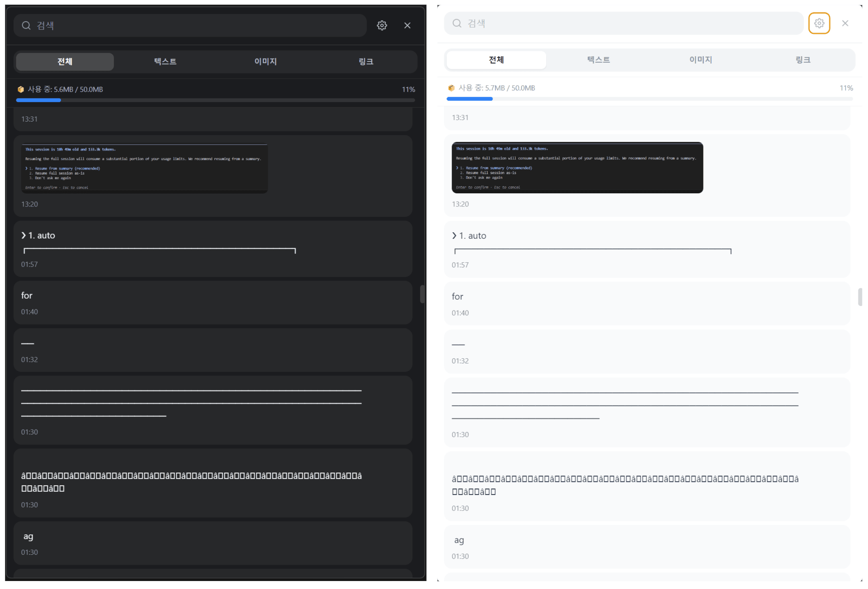
Task: Select the 전체 tab in dark panel
Action: 65,62
